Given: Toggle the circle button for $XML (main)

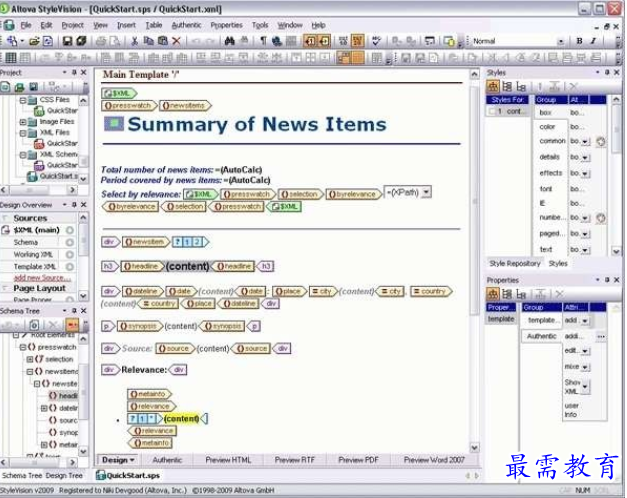Looking at the screenshot, I should 70,230.
